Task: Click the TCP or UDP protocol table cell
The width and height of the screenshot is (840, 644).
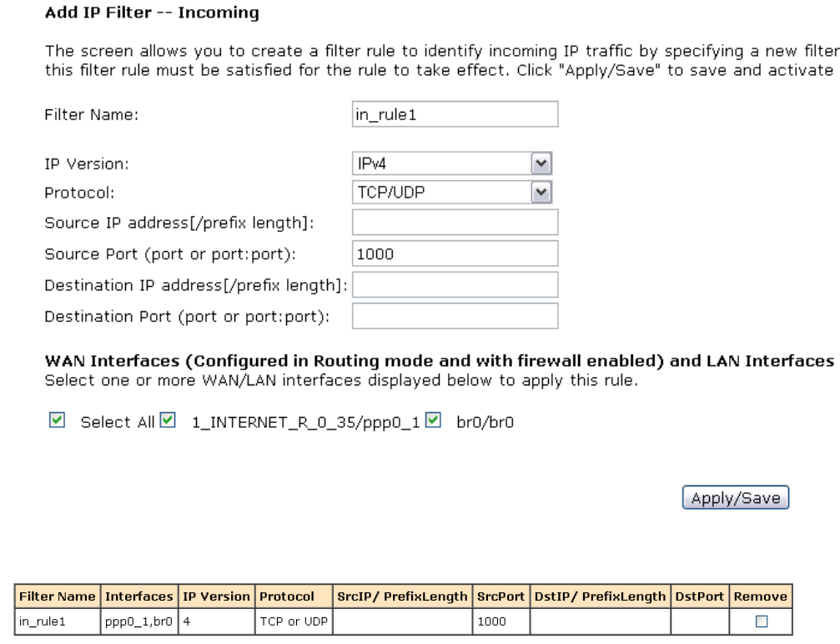Action: (x=294, y=621)
